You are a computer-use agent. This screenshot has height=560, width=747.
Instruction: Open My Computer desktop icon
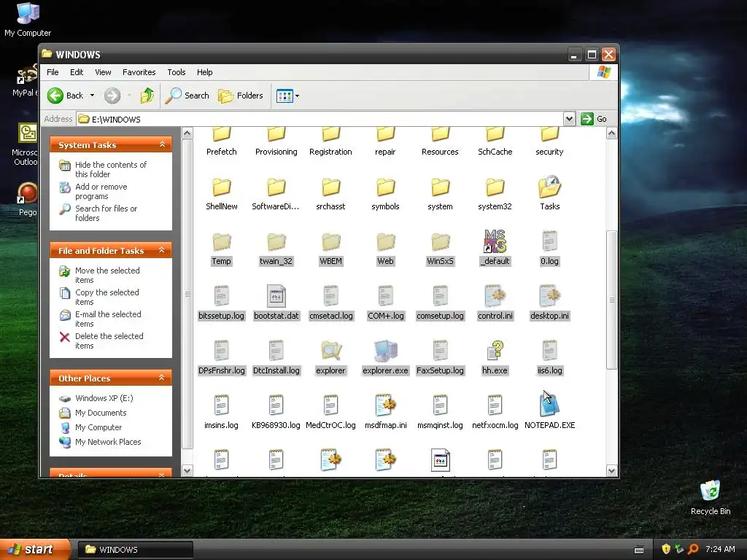point(28,20)
